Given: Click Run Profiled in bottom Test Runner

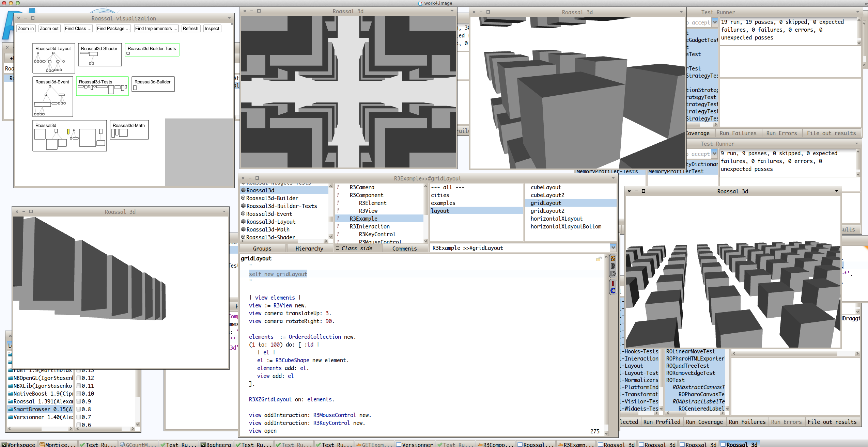Looking at the screenshot, I should pos(662,422).
